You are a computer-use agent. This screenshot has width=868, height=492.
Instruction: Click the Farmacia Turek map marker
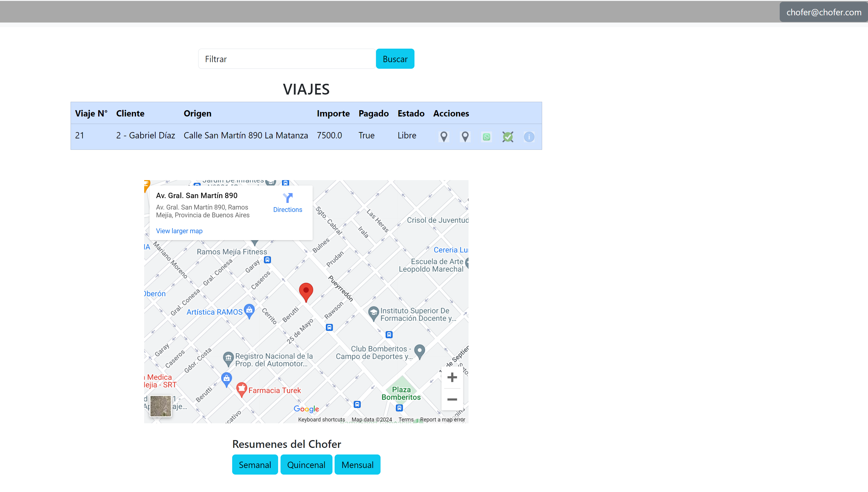coord(241,389)
